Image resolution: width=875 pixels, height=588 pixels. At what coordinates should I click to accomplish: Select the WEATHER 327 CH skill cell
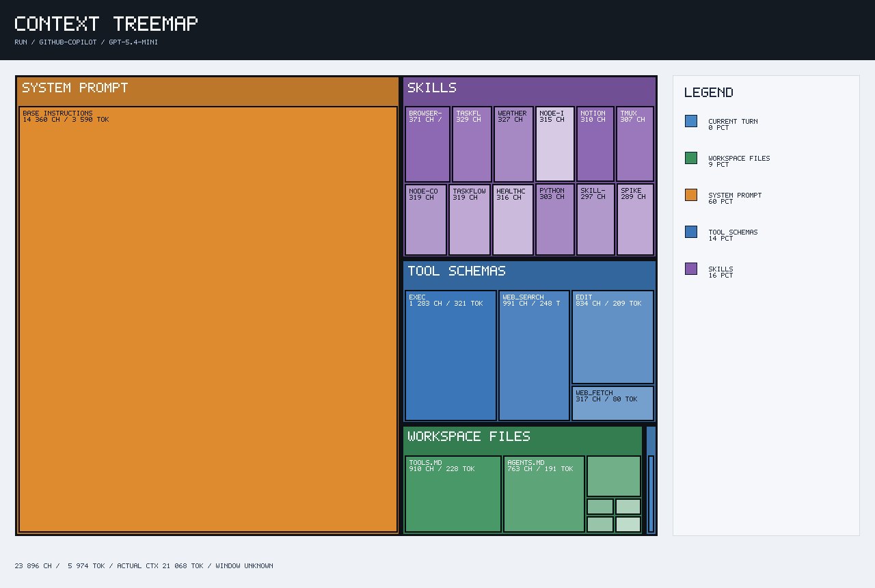(513, 144)
